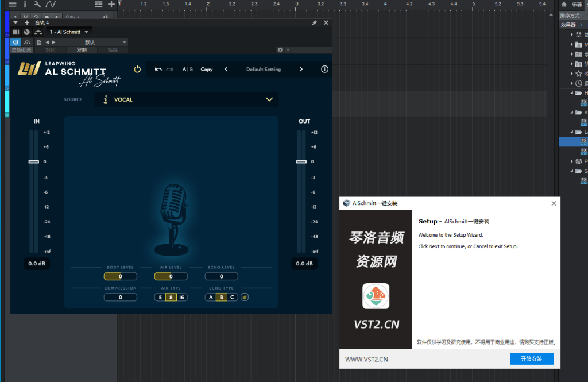Click the routing icon beside Al Schmitt selector
The height and width of the screenshot is (382, 588).
pyautogui.click(x=38, y=32)
